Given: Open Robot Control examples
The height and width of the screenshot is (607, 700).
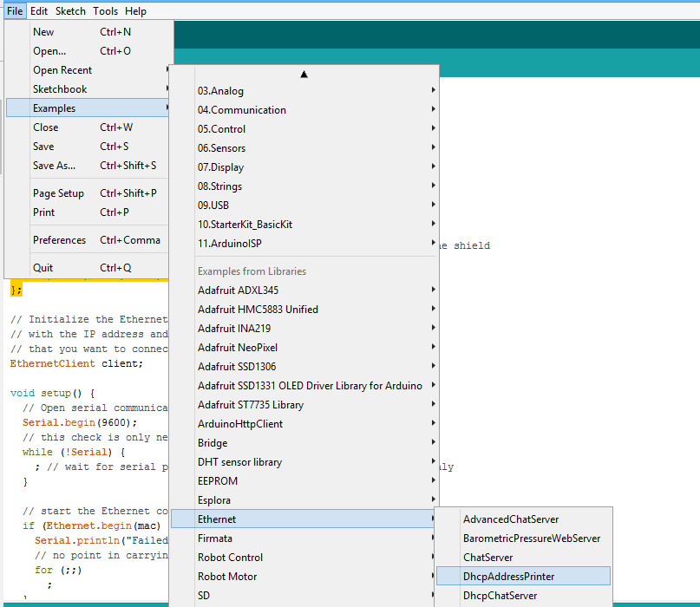Looking at the screenshot, I should click(x=304, y=558).
